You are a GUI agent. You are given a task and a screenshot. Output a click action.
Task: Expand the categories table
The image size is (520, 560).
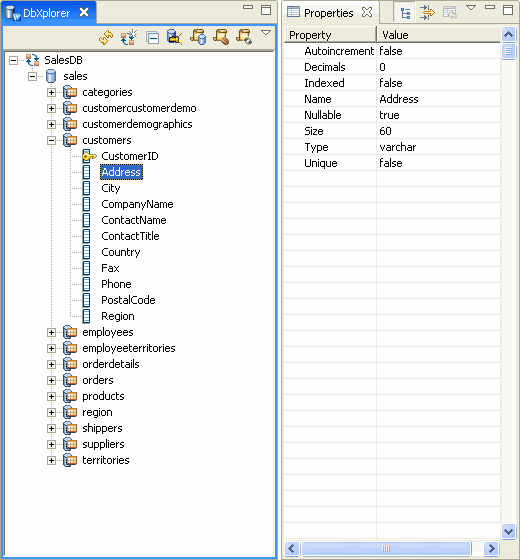51,92
